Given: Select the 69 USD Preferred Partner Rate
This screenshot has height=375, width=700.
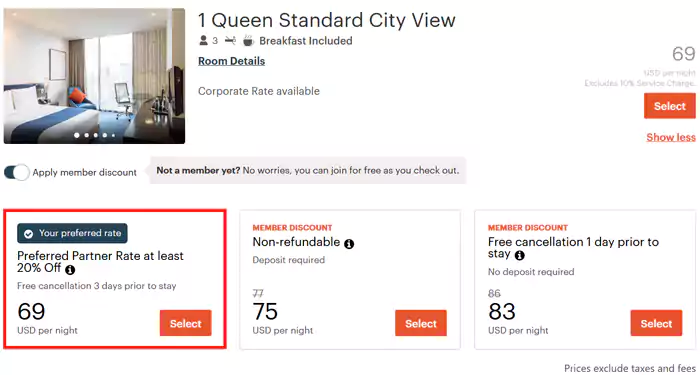Looking at the screenshot, I should tap(186, 323).
